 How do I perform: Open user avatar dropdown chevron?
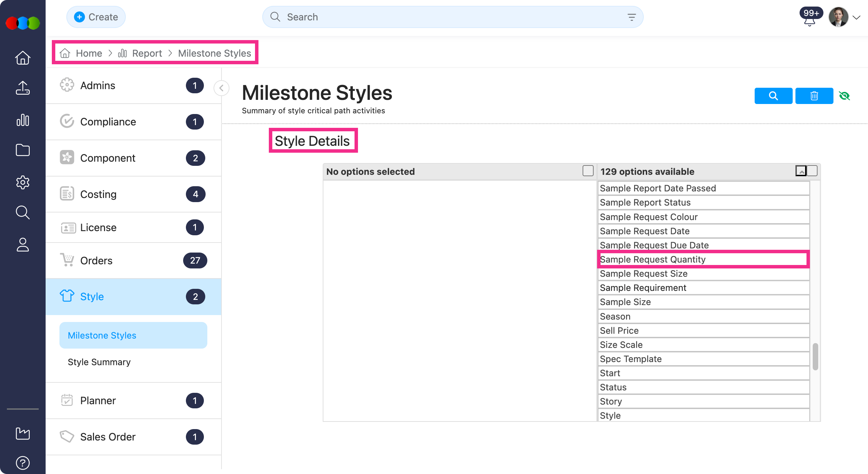pos(856,18)
